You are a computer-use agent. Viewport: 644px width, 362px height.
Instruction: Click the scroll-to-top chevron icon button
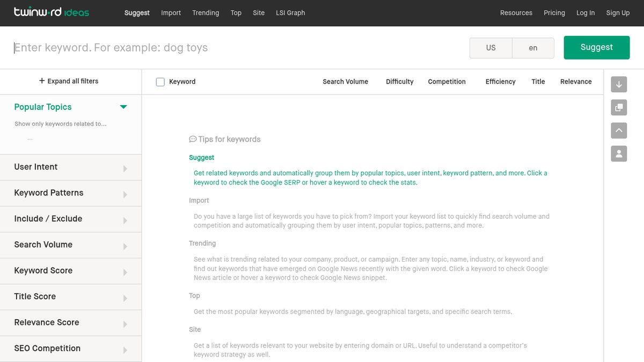619,130
